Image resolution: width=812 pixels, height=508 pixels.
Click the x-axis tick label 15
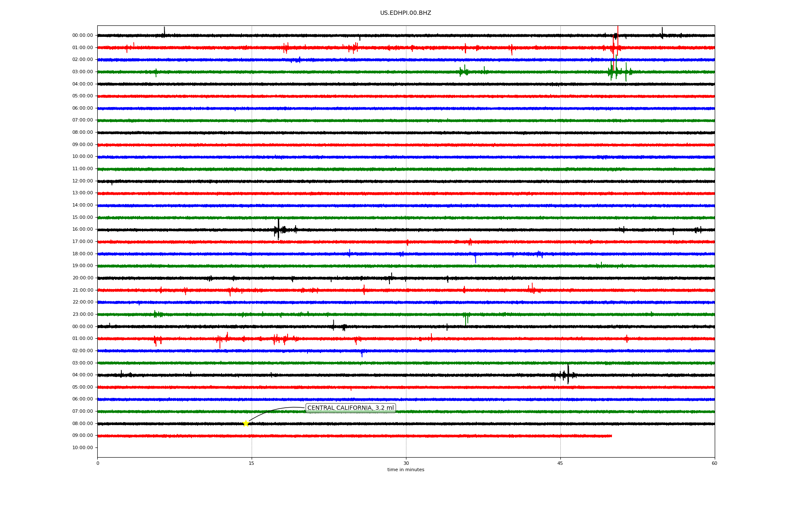point(252,463)
